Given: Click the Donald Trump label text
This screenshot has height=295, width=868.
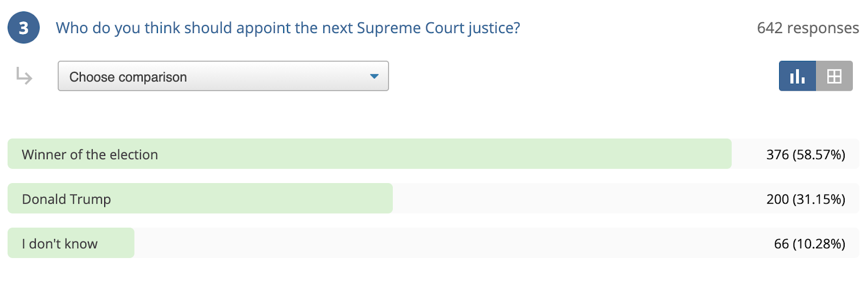Looking at the screenshot, I should pyautogui.click(x=66, y=199).
